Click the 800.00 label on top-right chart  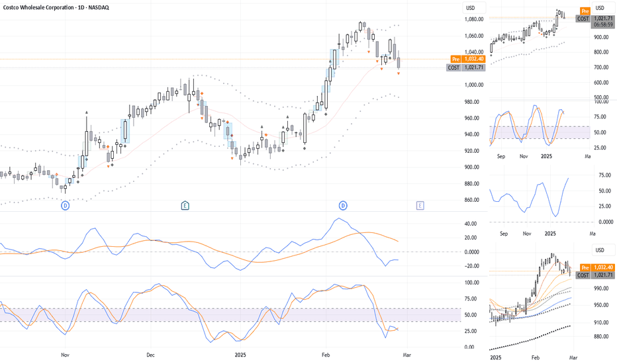601,52
